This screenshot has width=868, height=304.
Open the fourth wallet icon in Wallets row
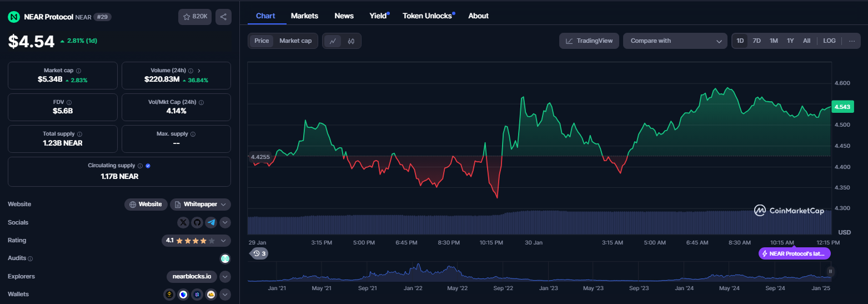pos(211,295)
